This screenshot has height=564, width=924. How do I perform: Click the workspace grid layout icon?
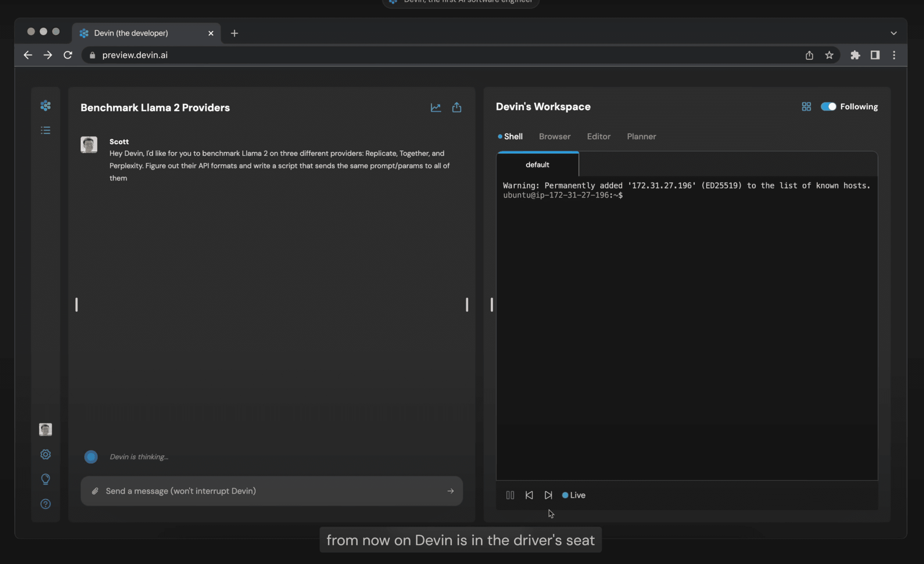[x=806, y=107]
